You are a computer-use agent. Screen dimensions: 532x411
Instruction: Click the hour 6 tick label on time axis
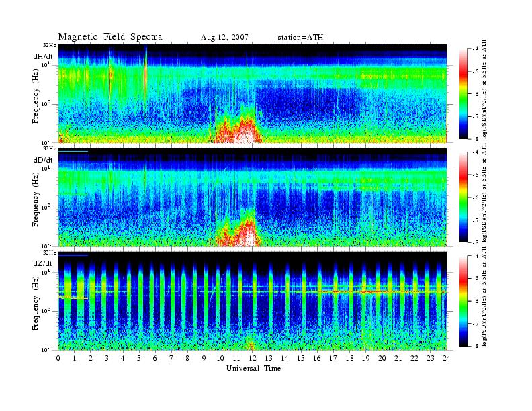coord(155,358)
